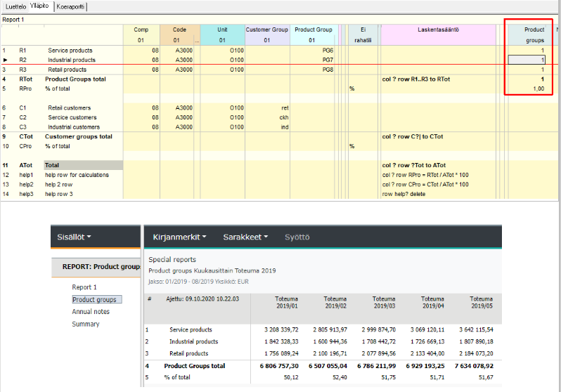Screen dimensions: 561x392
Task: Select the Ylläpito tab
Action: tap(39, 6)
